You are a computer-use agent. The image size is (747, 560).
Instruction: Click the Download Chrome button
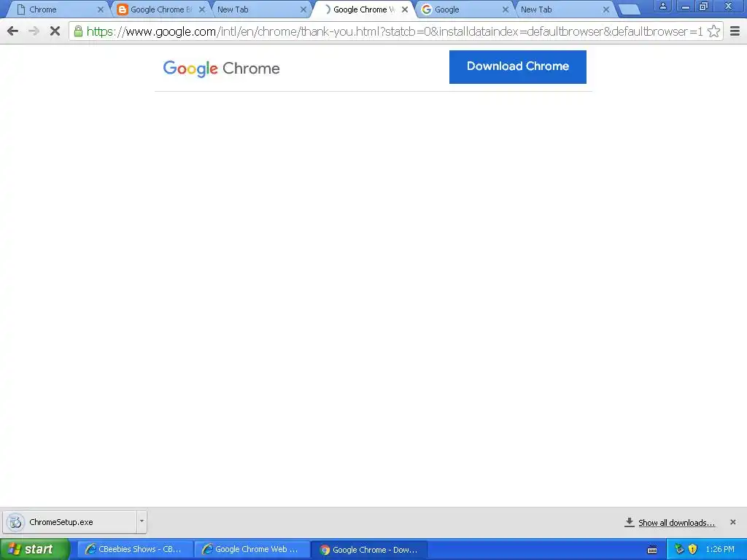tap(518, 67)
